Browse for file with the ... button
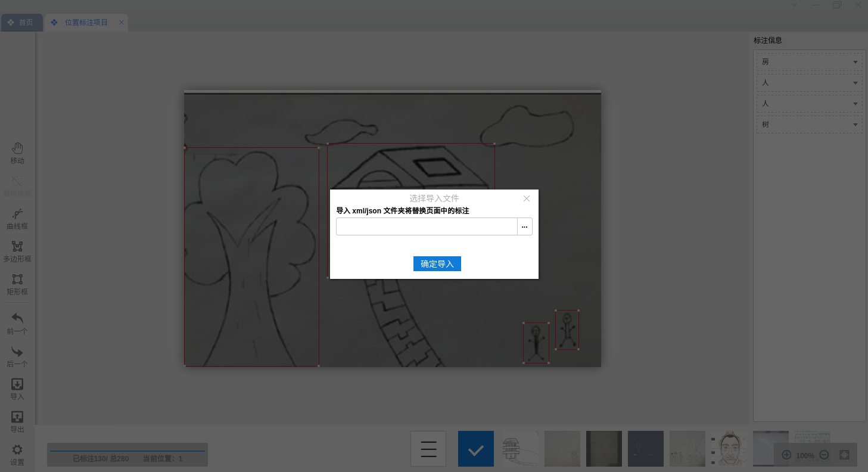The image size is (868, 472). (x=525, y=226)
